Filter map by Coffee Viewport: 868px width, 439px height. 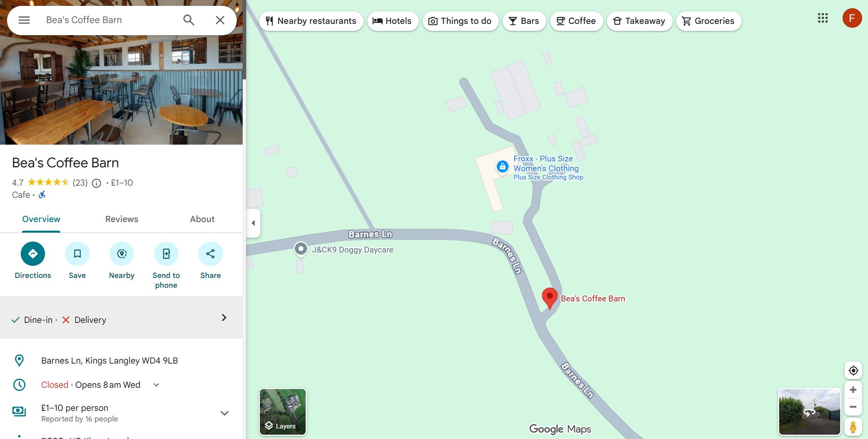pyautogui.click(x=576, y=21)
